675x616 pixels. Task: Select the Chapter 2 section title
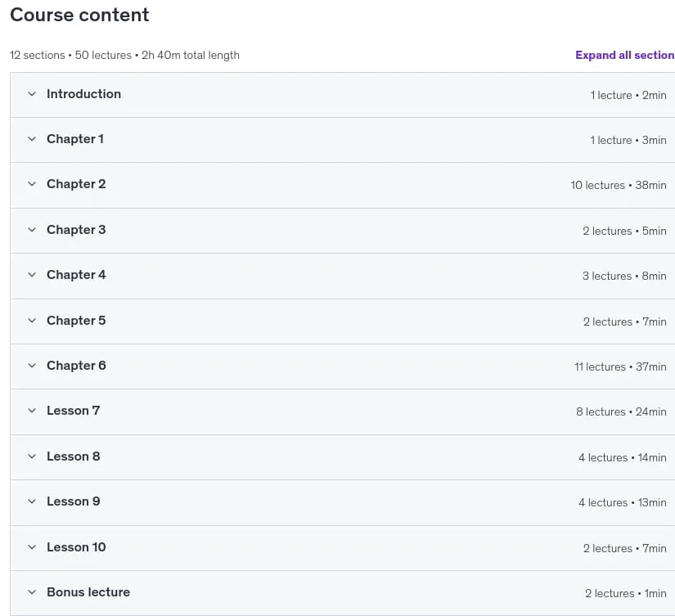(76, 184)
